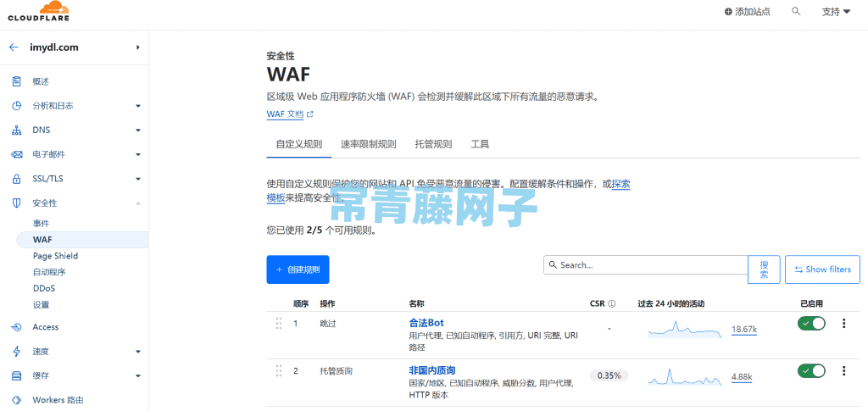Click the 18.67k activity count
868x411 pixels.
pos(744,329)
